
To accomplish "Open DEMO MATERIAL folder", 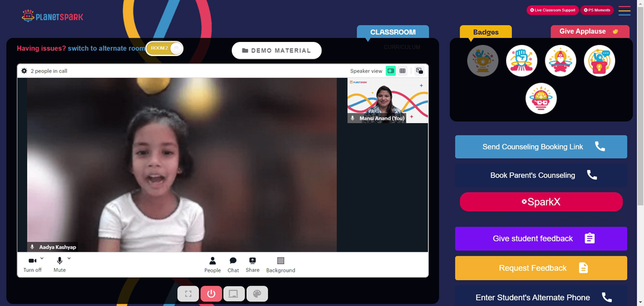I will 276,50.
